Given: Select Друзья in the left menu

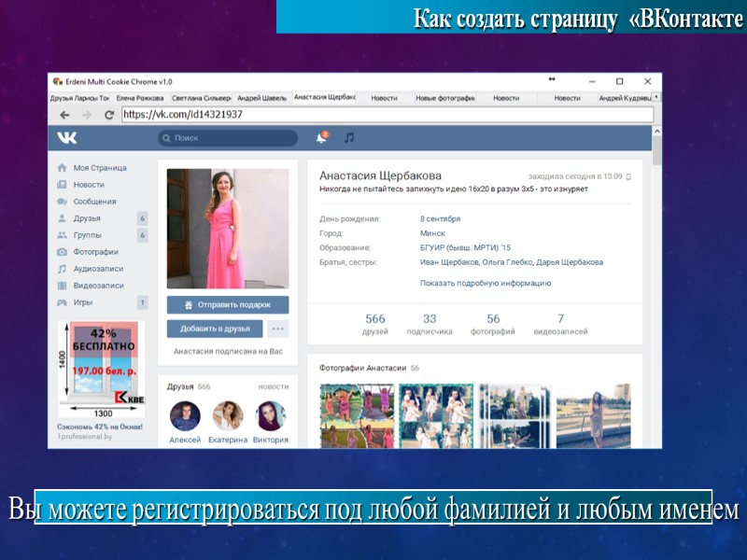Looking at the screenshot, I should point(85,217).
